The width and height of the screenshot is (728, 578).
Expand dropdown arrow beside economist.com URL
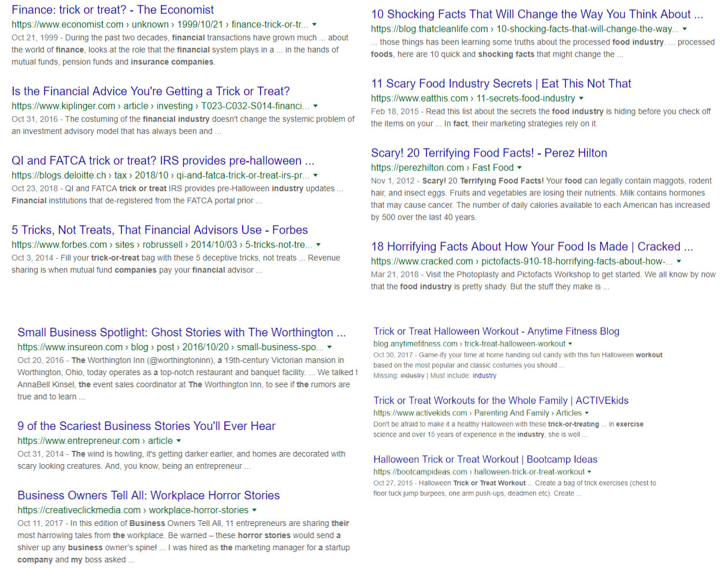[314, 25]
